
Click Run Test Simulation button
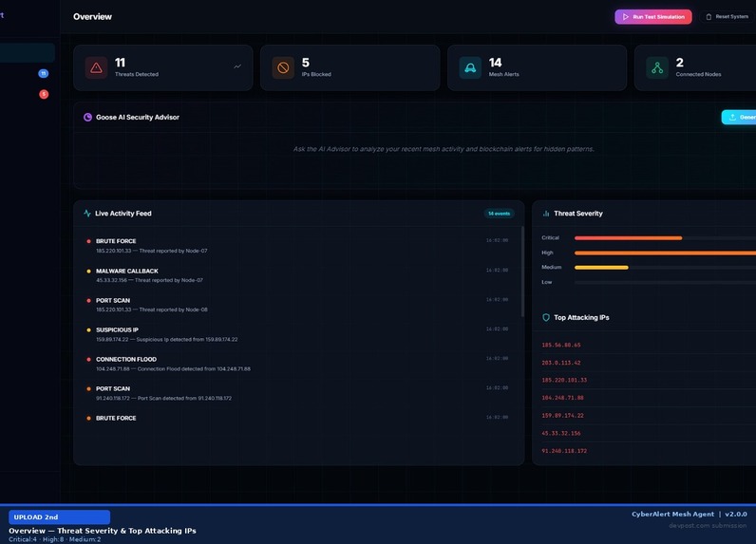652,17
